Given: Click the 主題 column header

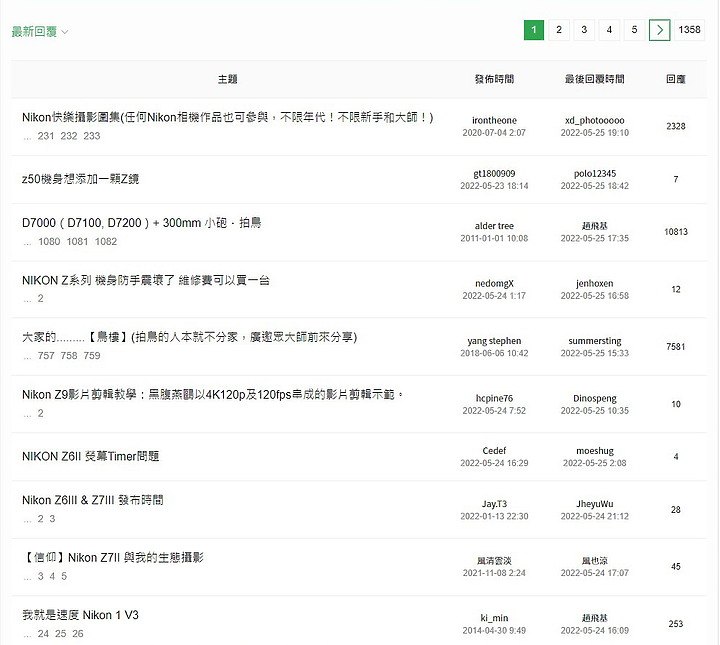Looking at the screenshot, I should tap(227, 79).
